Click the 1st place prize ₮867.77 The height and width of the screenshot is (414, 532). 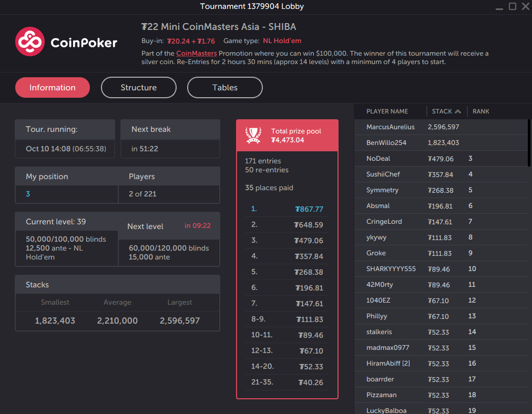(x=309, y=209)
